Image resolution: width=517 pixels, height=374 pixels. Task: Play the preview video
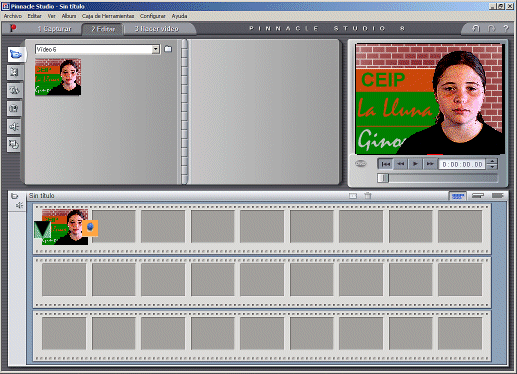pyautogui.click(x=415, y=164)
